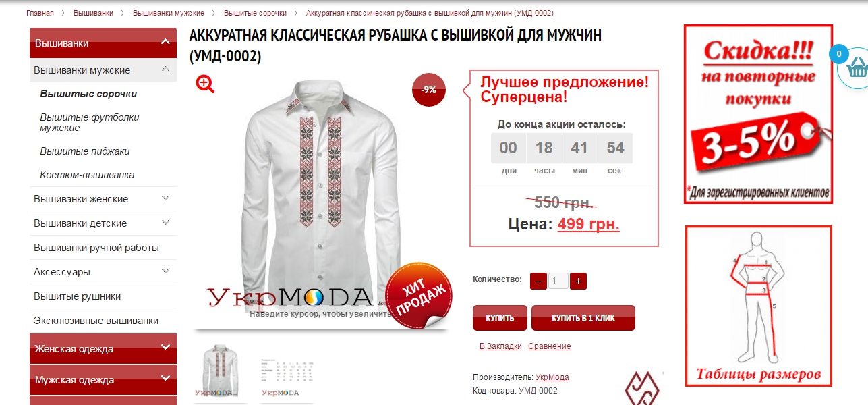Select the size table thumbnail image
This screenshot has width=868, height=405.
coord(287,373)
